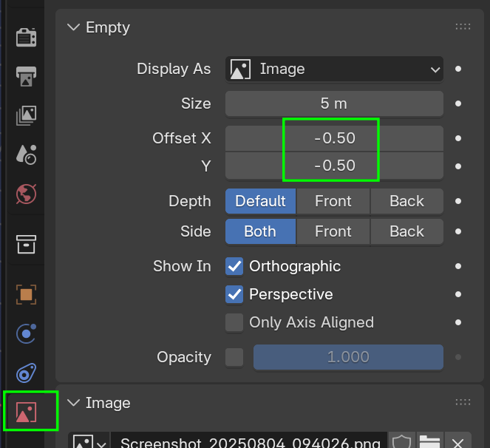Open the Object properties tab

pos(27,294)
